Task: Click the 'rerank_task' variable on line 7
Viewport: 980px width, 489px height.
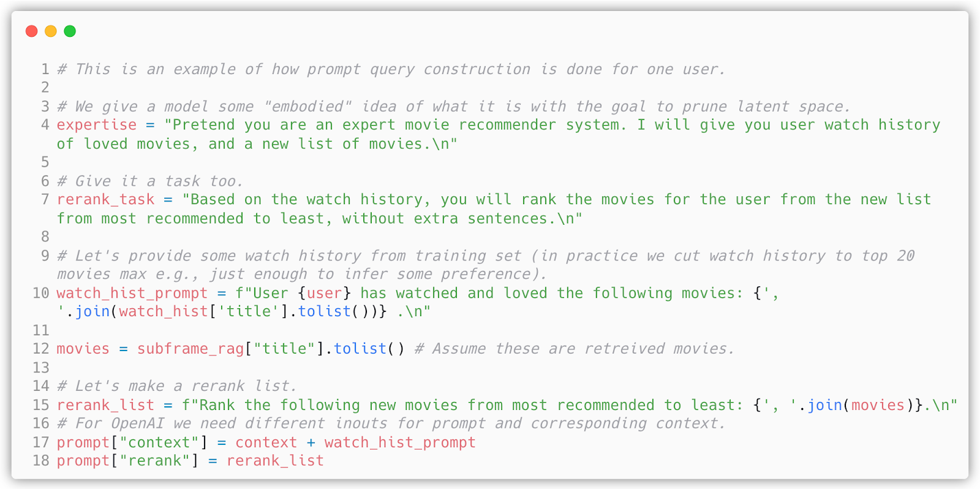Action: (x=106, y=200)
